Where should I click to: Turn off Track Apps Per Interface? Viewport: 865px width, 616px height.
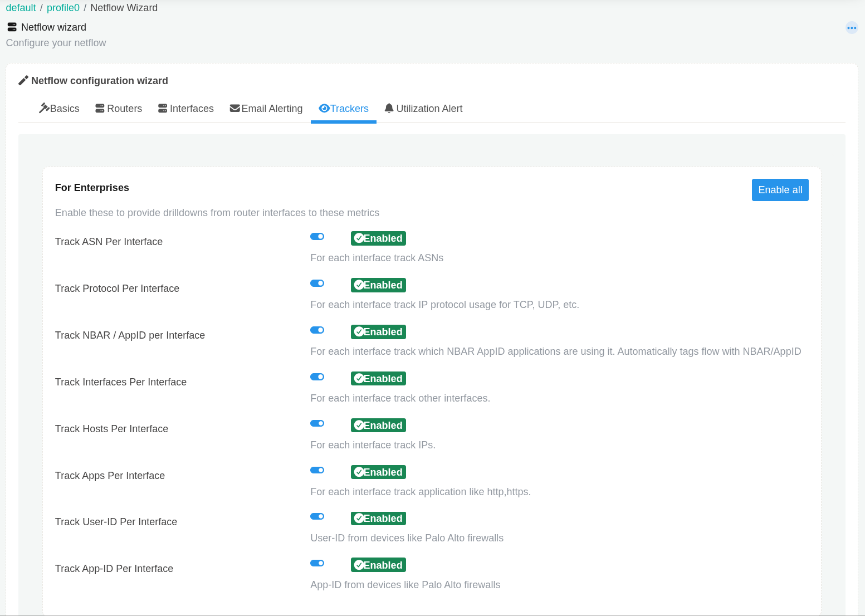(x=317, y=470)
